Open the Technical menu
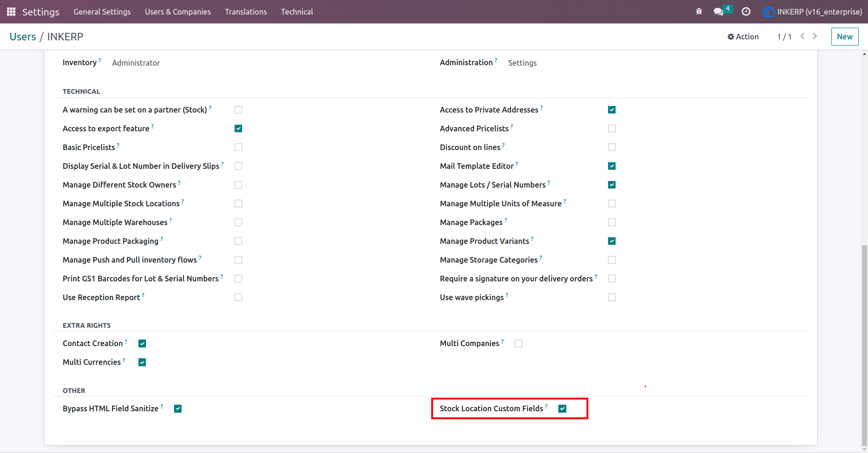 tap(297, 12)
